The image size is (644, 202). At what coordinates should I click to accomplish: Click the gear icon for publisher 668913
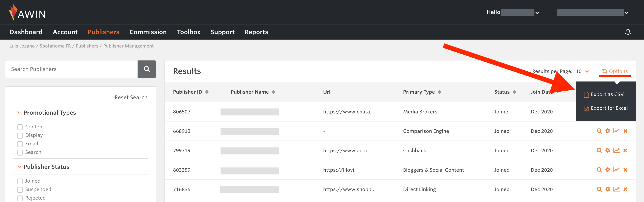tap(607, 131)
